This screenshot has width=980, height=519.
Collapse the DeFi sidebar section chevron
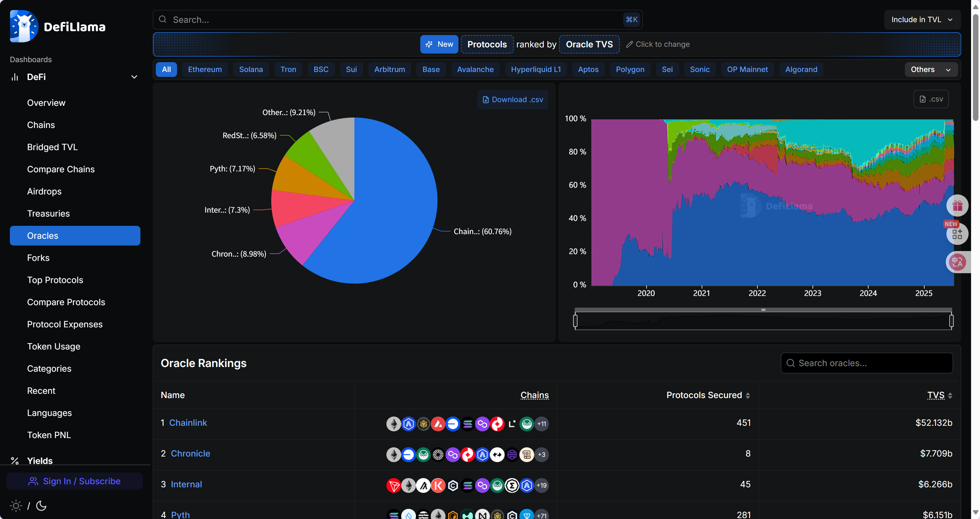point(134,77)
